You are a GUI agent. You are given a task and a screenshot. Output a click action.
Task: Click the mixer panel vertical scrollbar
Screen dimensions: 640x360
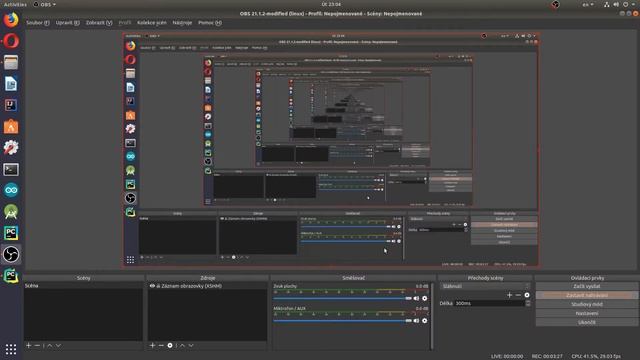[432, 316]
